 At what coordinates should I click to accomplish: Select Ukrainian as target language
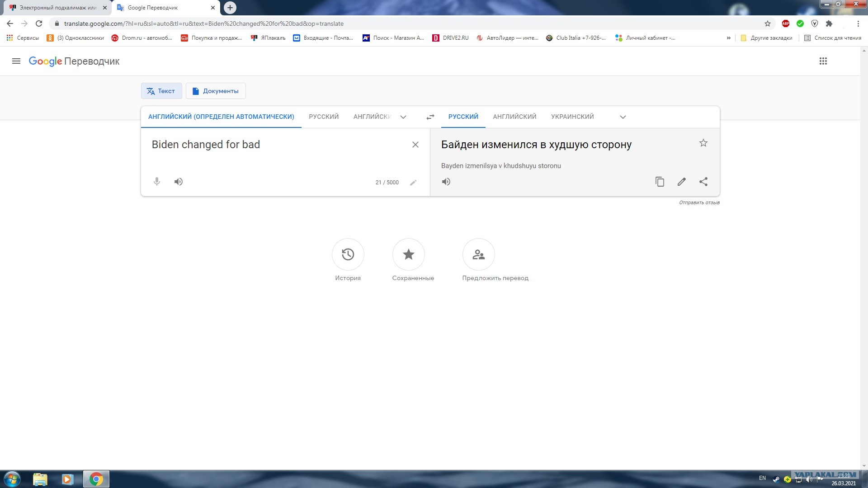[x=572, y=117]
